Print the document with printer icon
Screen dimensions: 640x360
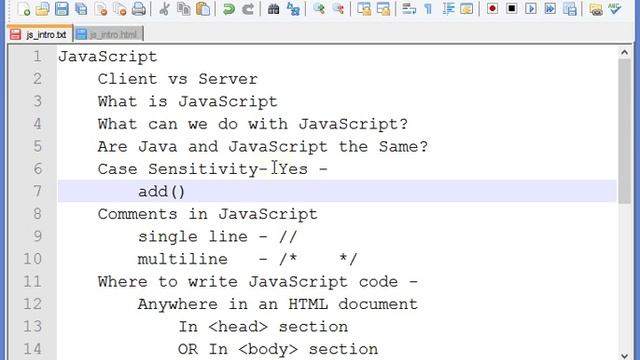click(x=139, y=9)
